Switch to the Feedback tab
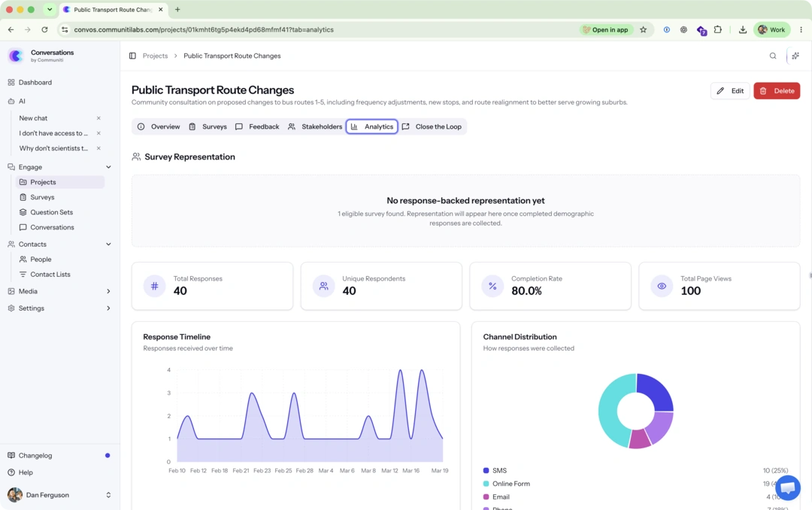 coord(257,126)
